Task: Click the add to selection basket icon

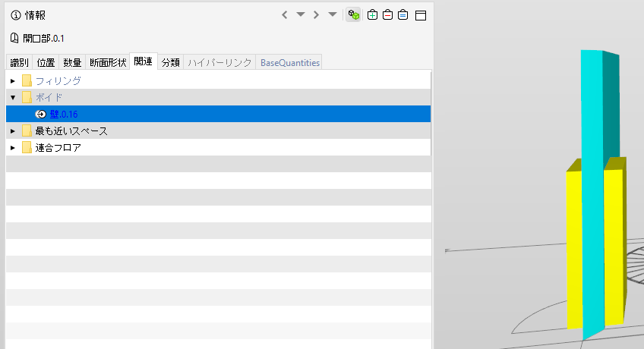Action: click(x=373, y=15)
